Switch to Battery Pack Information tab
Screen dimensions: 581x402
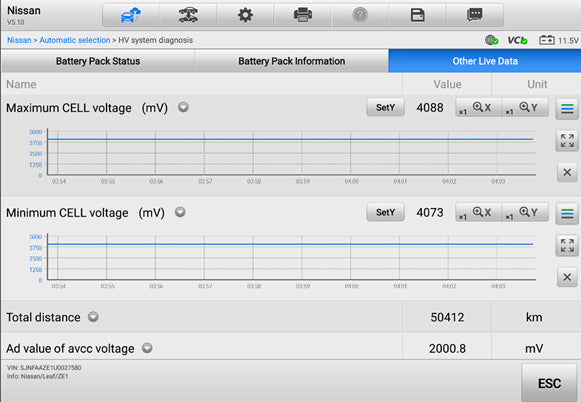292,61
